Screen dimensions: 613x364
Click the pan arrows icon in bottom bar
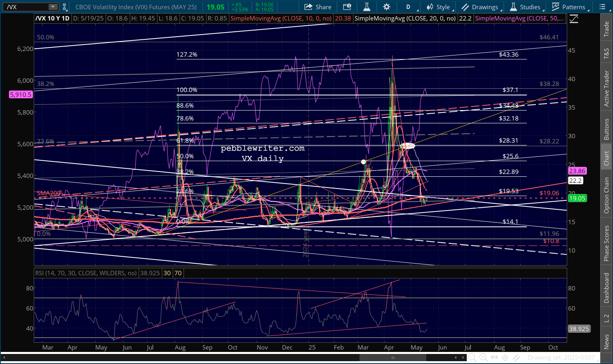click(494, 357)
